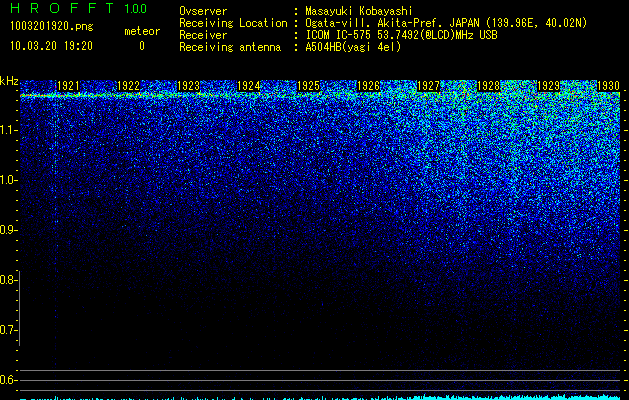Click the 1930 time marker label
This screenshot has width=629, height=400.
(x=609, y=86)
